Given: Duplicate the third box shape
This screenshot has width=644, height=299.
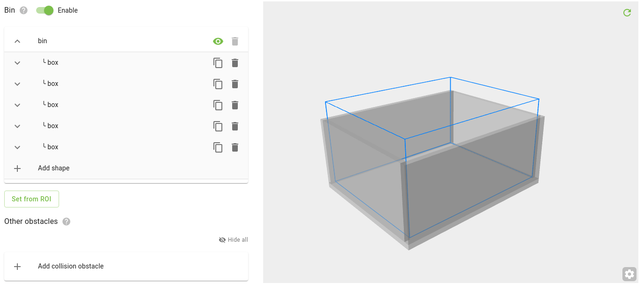Looking at the screenshot, I should coord(218,105).
